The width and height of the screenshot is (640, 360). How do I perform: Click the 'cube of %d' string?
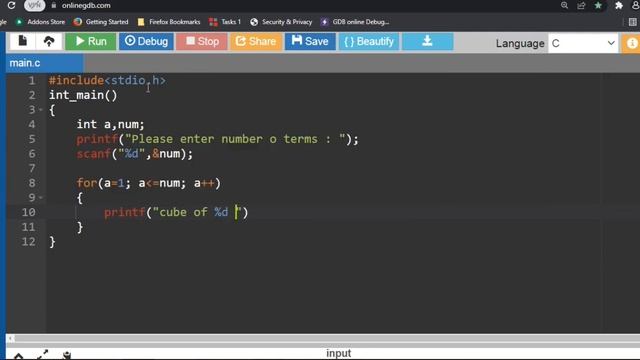point(197,212)
